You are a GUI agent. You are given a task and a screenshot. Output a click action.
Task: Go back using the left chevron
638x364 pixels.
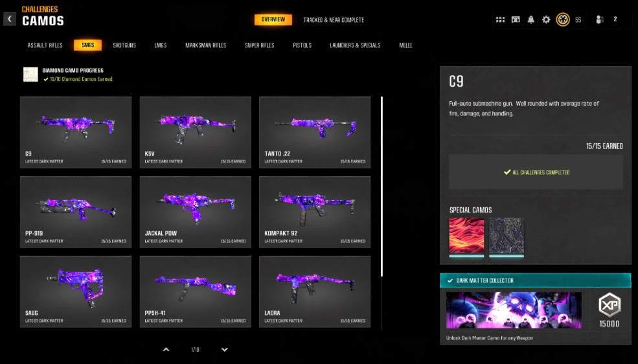pos(10,19)
